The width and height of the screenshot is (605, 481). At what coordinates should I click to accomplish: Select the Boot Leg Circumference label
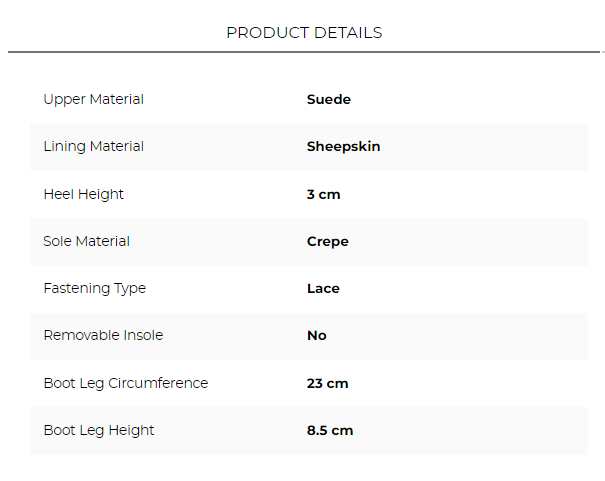[x=125, y=383]
